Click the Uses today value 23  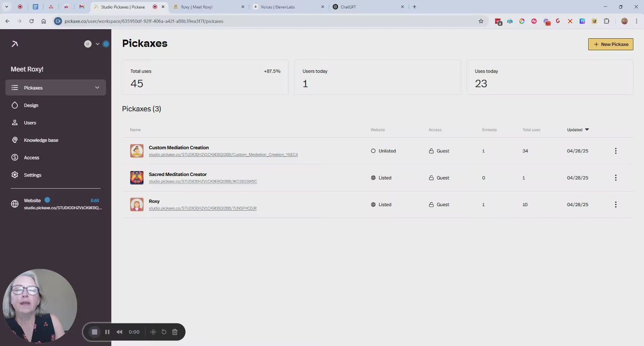click(481, 83)
